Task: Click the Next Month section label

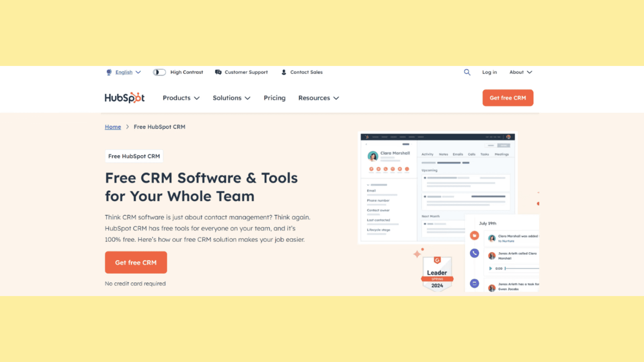Action: tap(431, 216)
